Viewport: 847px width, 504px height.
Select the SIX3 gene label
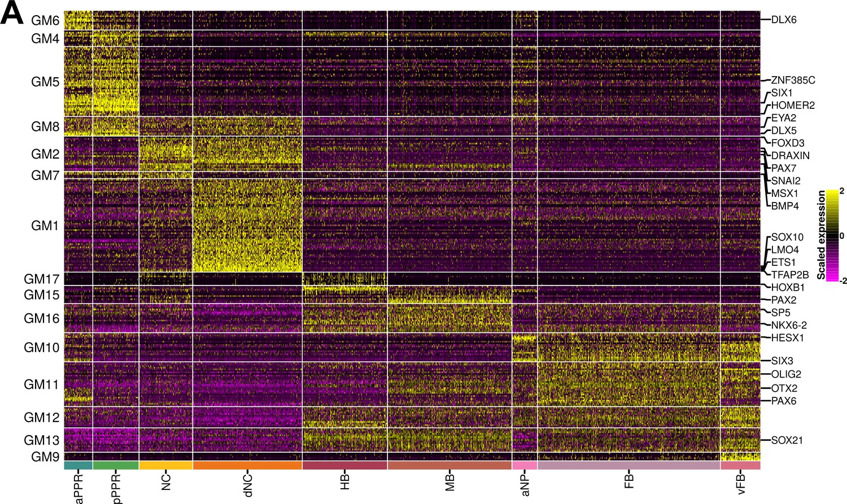click(x=782, y=361)
